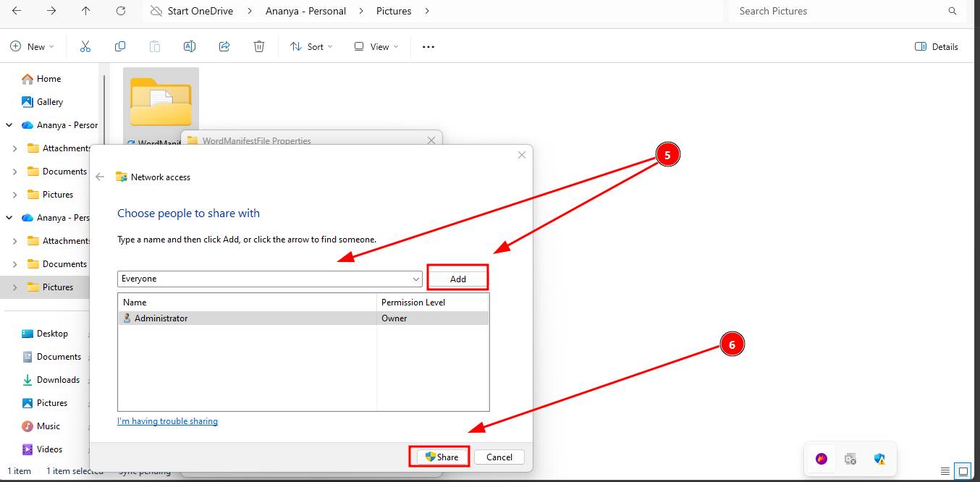Screen dimensions: 980x482
Task: Click the Rename icon in toolbar
Action: click(190, 46)
